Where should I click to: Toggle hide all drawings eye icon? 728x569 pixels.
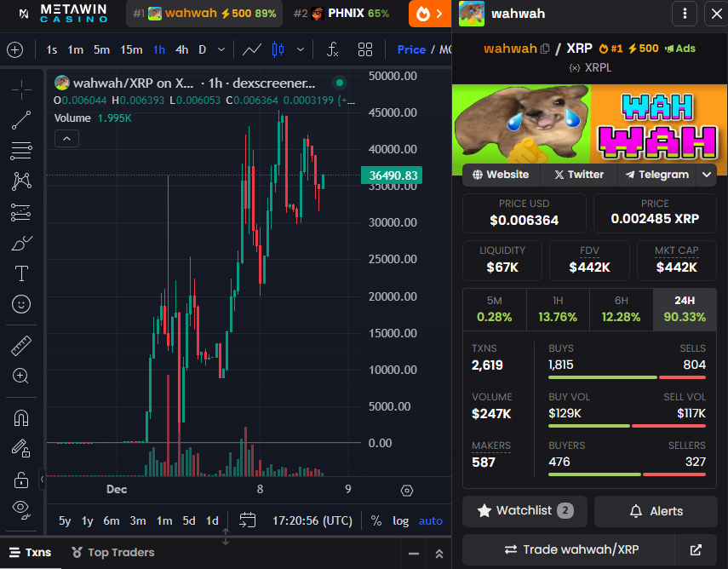pos(21,509)
